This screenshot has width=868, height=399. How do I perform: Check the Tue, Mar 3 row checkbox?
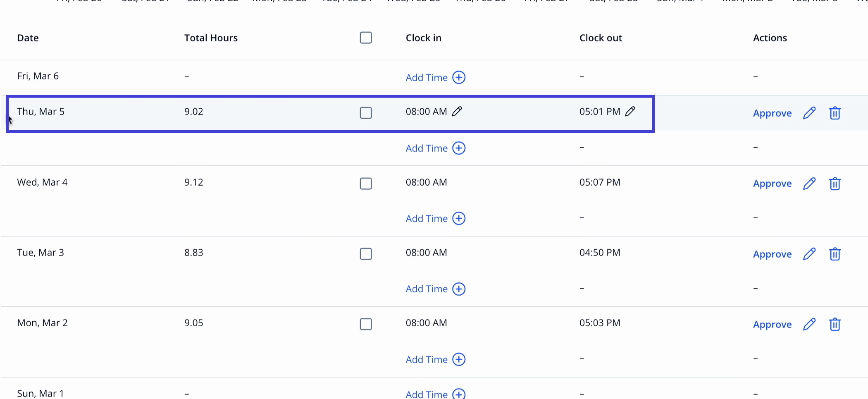pos(366,254)
